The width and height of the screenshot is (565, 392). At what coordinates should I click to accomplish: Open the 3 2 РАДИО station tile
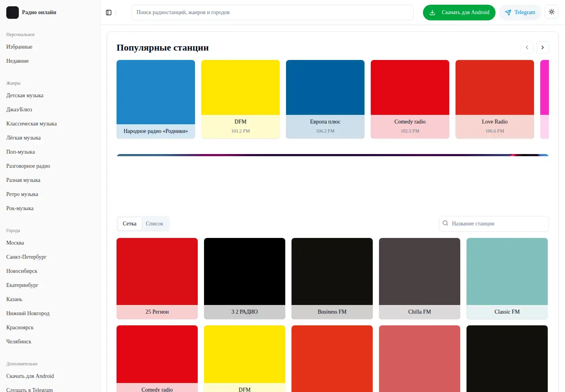coord(244,278)
